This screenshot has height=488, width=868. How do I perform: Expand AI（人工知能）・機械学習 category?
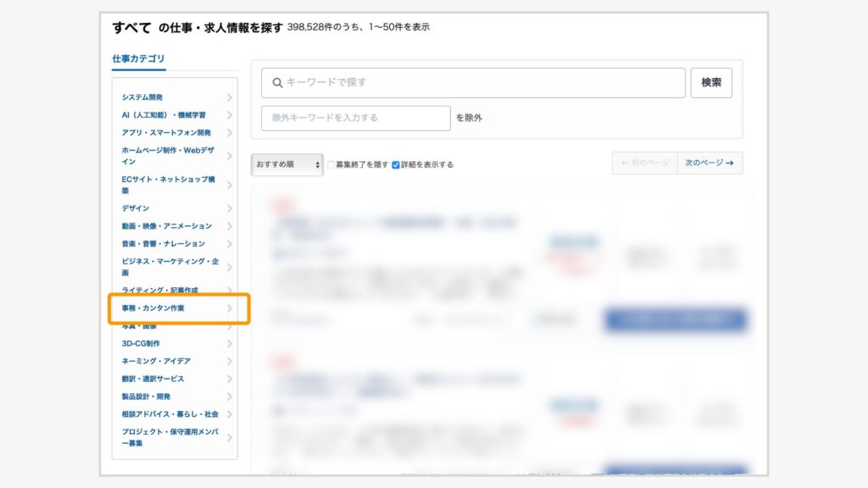[164, 115]
